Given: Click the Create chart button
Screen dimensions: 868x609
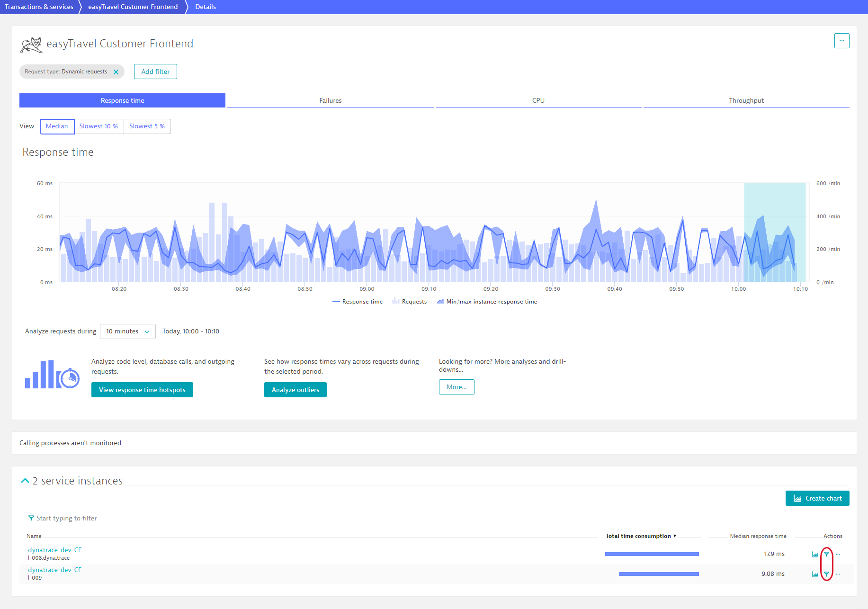Looking at the screenshot, I should click(817, 498).
